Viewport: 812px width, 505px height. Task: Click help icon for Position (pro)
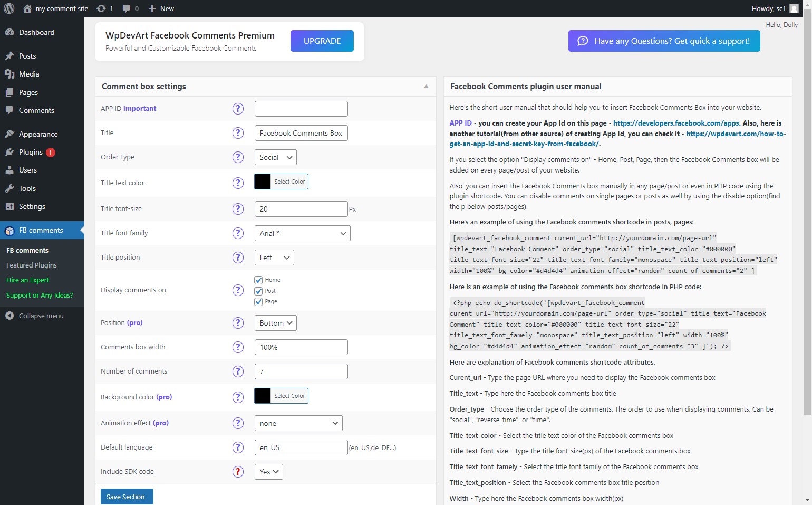point(238,323)
